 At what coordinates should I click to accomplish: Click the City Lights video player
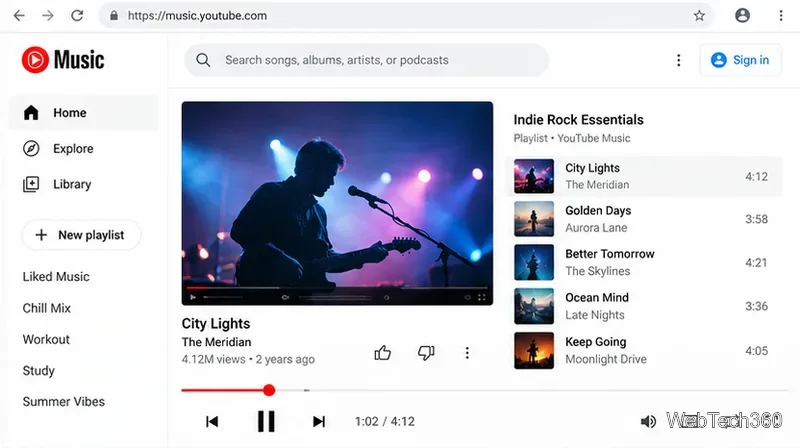[x=337, y=203]
